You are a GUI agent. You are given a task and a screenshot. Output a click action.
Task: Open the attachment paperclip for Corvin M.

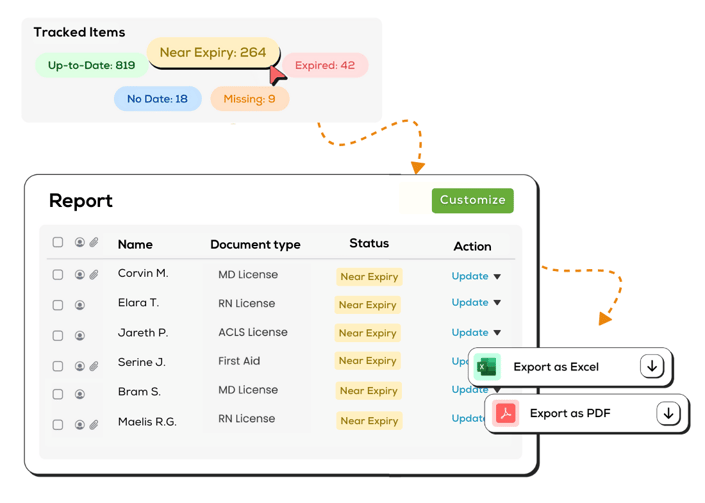coord(94,275)
